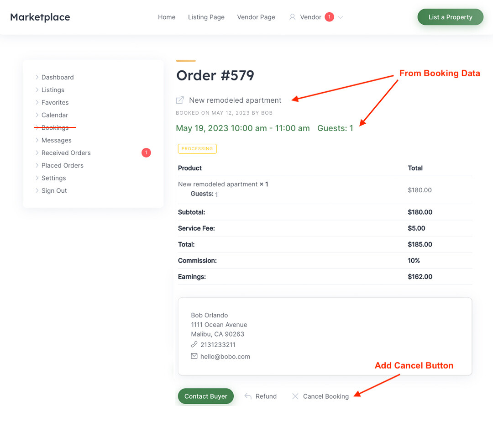This screenshot has width=493, height=448.
Task: Click the chevron beside Sign Out
Action: pos(37,190)
